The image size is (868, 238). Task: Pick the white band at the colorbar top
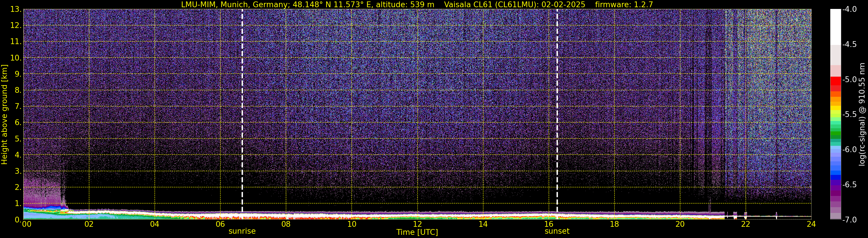pyautogui.click(x=836, y=27)
